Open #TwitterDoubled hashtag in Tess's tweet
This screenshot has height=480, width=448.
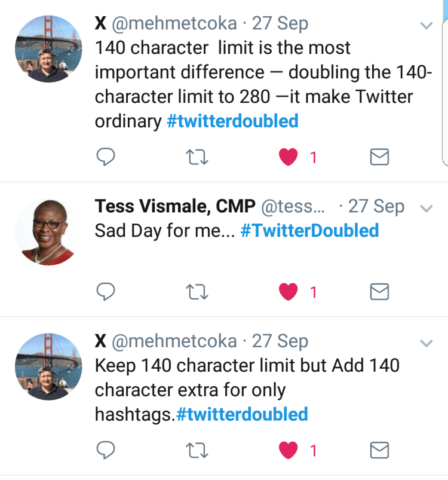tap(309, 231)
